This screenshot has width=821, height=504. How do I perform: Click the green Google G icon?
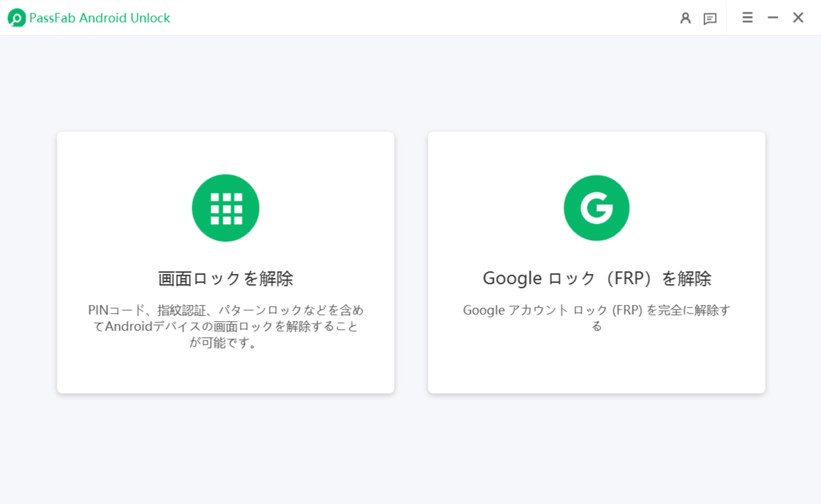click(x=596, y=208)
